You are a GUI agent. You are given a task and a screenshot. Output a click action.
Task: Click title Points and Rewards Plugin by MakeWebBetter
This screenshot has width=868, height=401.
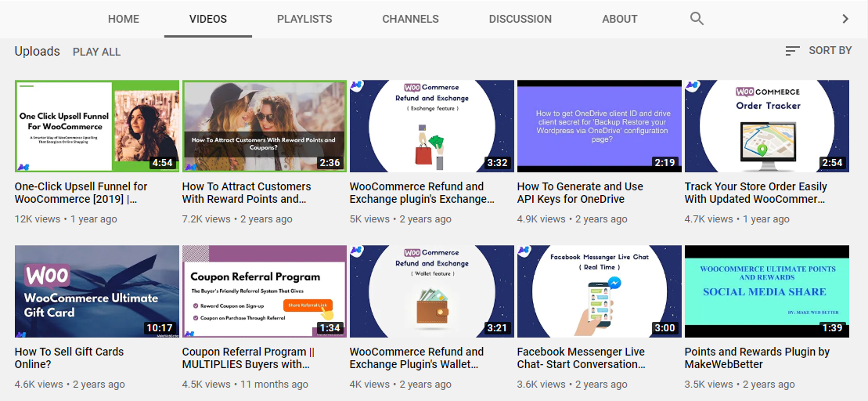[x=758, y=358]
